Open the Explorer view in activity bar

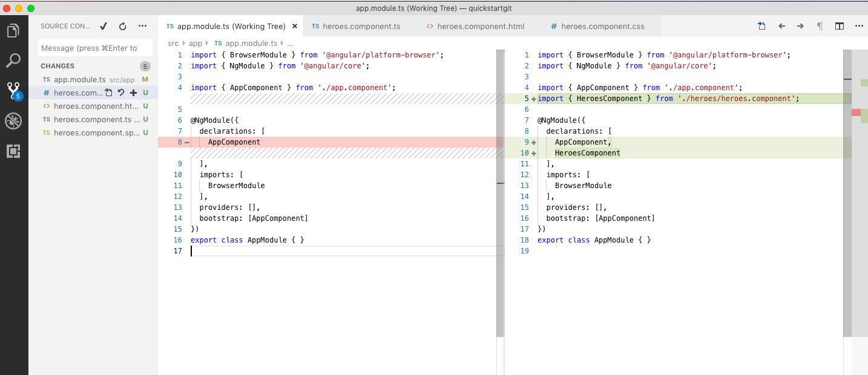pyautogui.click(x=13, y=31)
